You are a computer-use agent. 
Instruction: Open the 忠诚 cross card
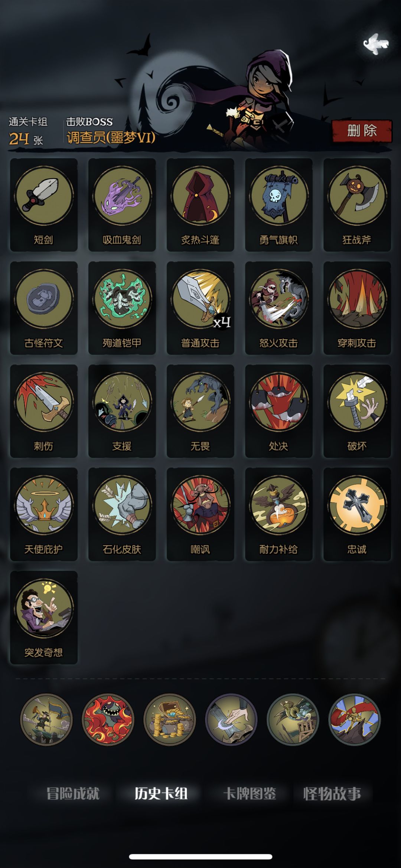(x=357, y=514)
